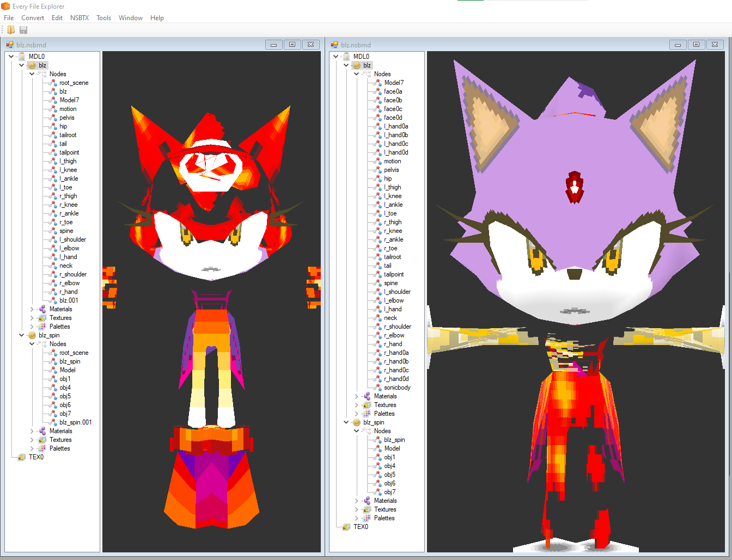Select tailpoint in the right window tree
The width and height of the screenshot is (732, 560).
pyautogui.click(x=394, y=274)
